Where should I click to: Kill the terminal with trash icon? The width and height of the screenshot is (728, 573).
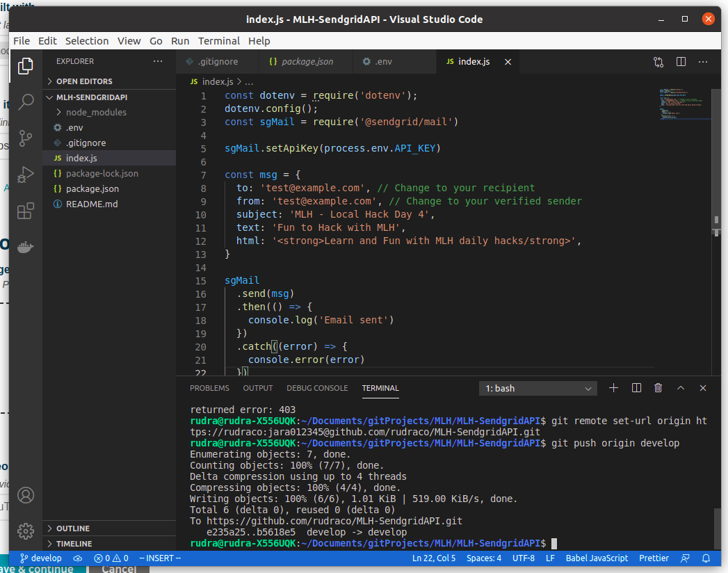658,388
